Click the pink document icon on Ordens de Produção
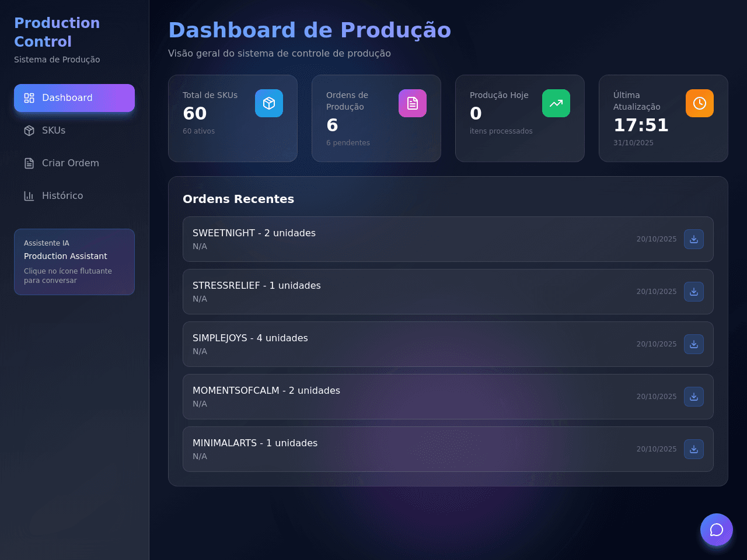The image size is (747, 560). pos(413,103)
